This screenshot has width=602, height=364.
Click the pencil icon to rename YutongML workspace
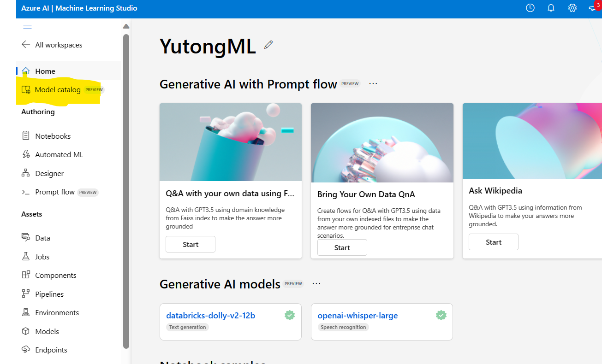(x=268, y=45)
